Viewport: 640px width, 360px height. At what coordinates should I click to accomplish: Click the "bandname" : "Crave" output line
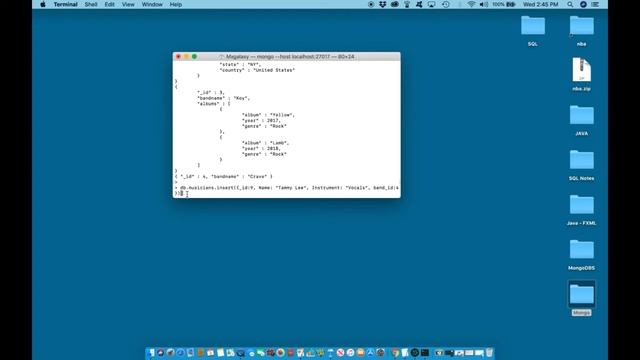[224, 177]
